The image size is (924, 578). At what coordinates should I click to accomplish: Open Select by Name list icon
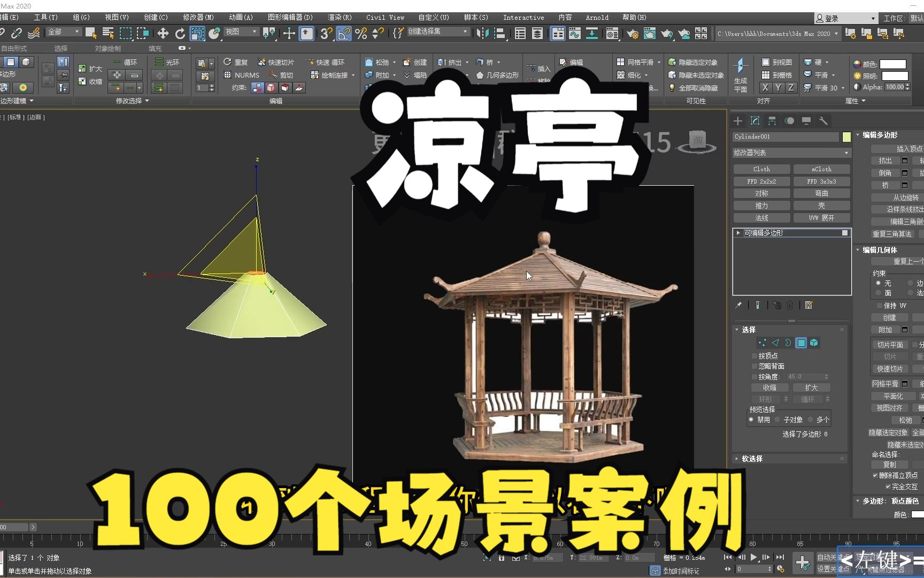108,34
